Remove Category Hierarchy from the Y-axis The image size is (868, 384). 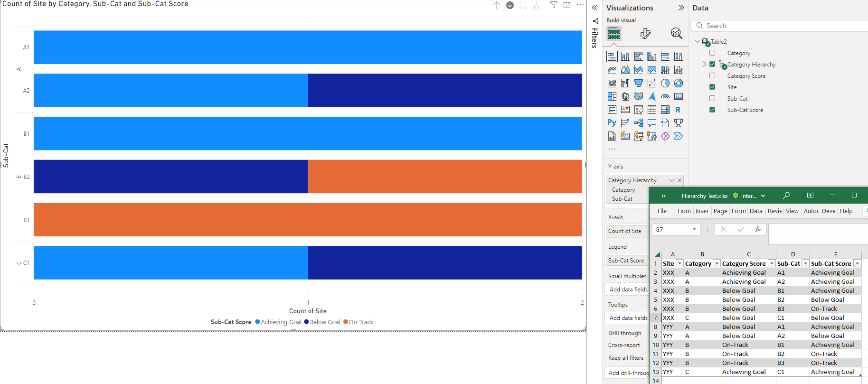[679, 180]
